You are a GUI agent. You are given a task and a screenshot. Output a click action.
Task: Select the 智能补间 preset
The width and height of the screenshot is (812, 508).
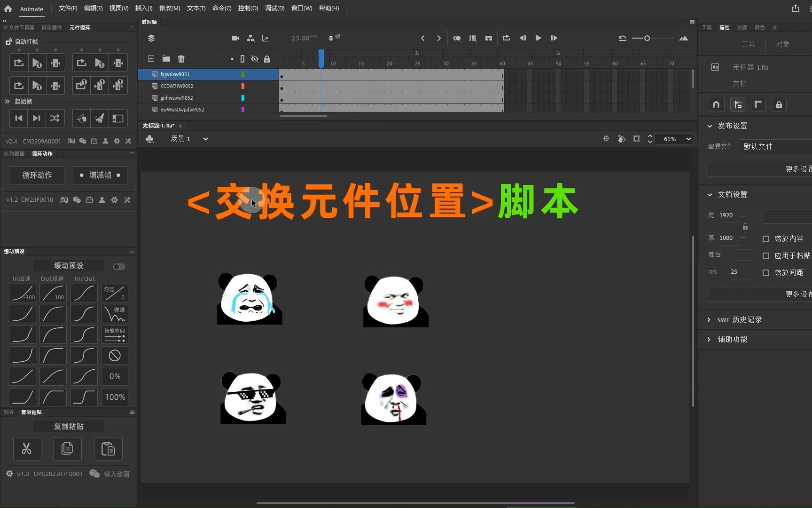(115, 335)
